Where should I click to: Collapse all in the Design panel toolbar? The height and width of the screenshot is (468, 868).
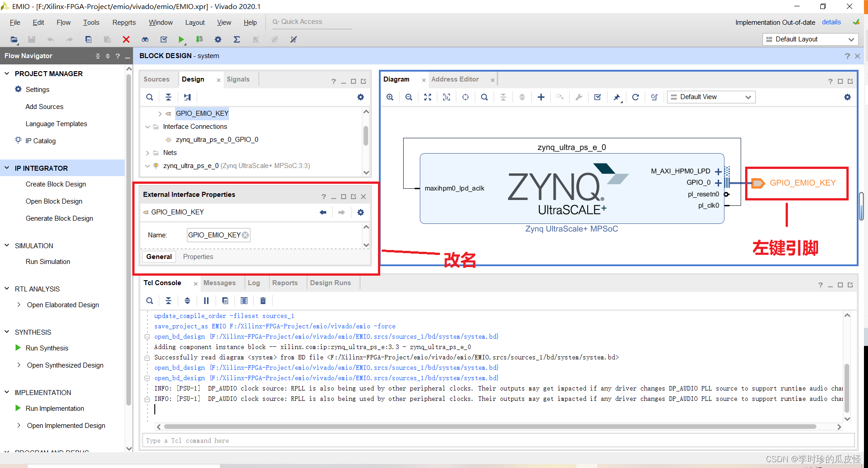click(x=168, y=97)
